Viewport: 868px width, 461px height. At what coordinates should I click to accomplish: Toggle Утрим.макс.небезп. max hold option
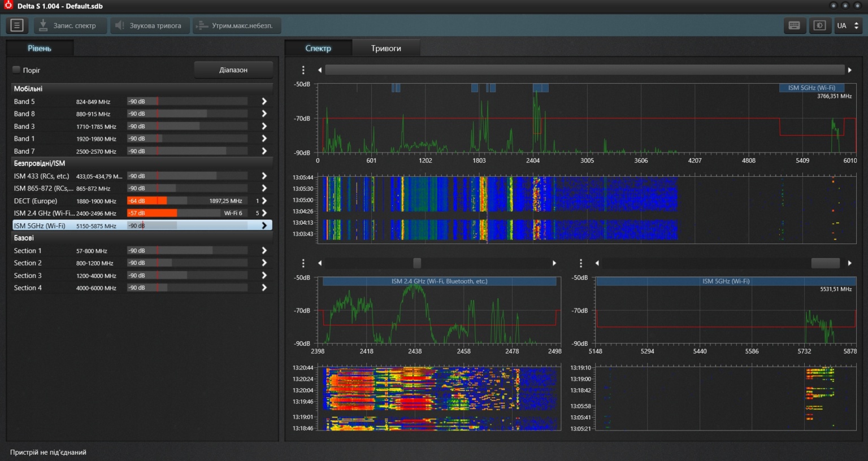click(x=236, y=25)
